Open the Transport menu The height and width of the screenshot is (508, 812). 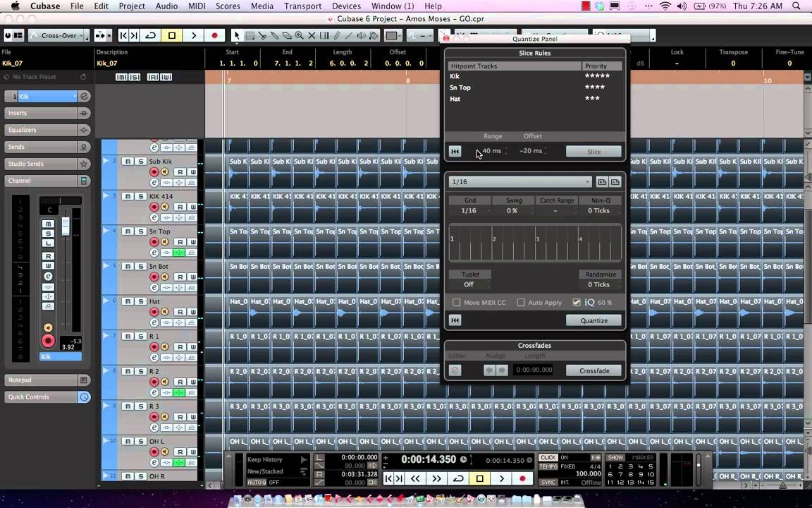pos(302,6)
